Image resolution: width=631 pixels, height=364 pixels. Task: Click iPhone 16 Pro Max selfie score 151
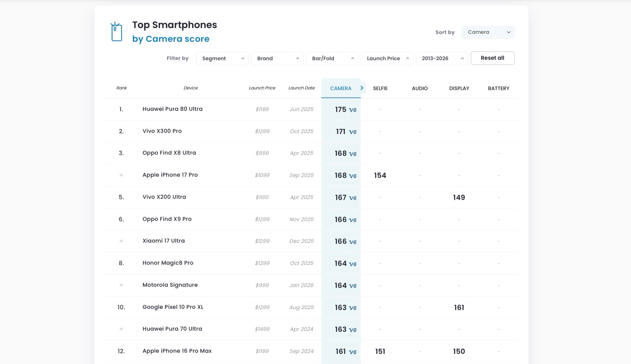(x=380, y=351)
